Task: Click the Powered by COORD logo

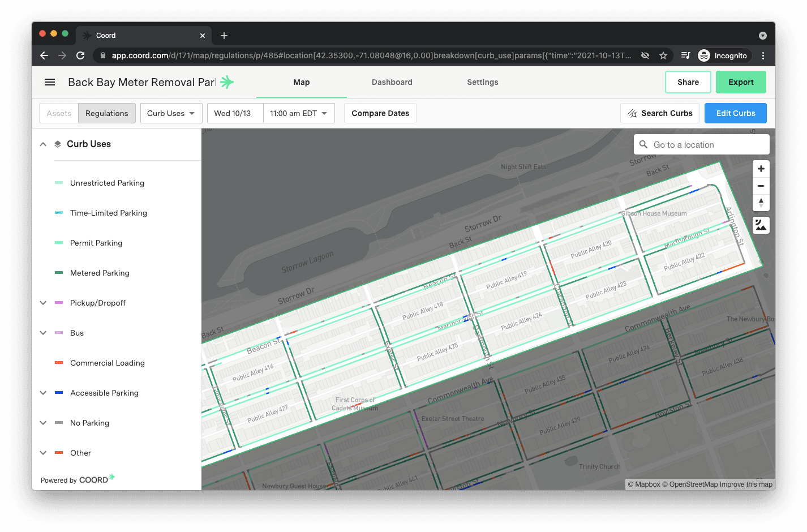Action: point(78,479)
